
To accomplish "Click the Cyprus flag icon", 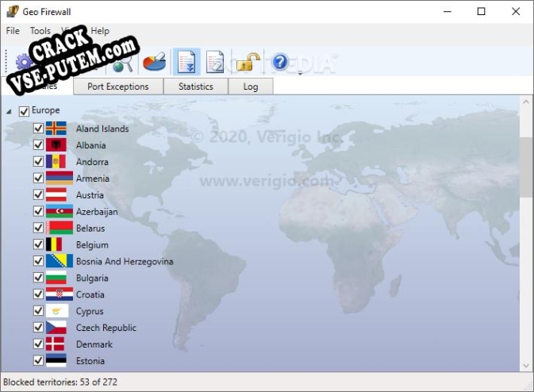I will pos(57,311).
